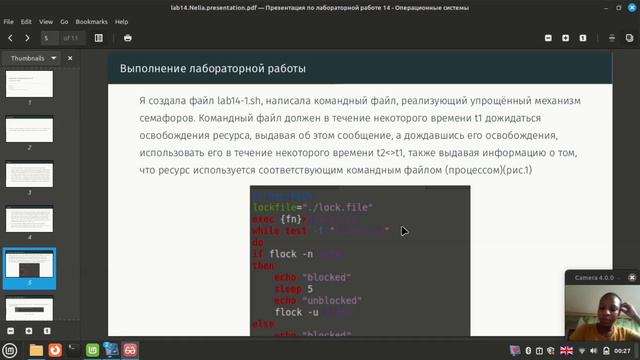Close the Camera 4.0.0 overlay window
This screenshot has height=360, width=640.
[632, 278]
